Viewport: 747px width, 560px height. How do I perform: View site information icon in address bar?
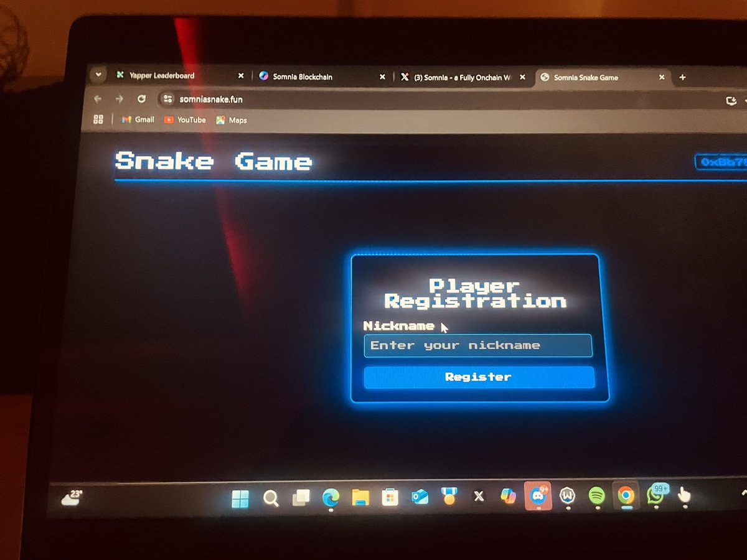point(167,99)
